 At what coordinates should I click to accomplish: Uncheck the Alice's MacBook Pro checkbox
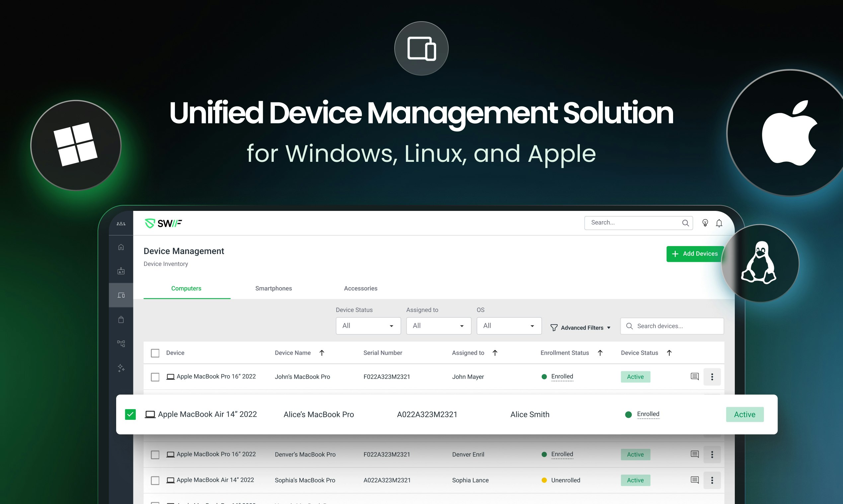click(x=130, y=414)
